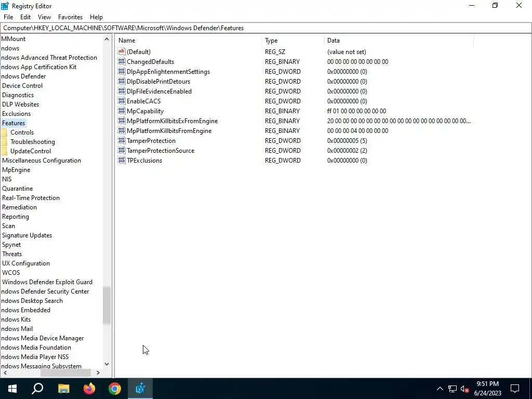Click the tree scroll up arrow
Viewport: 532px width, 399px height.
point(107,39)
